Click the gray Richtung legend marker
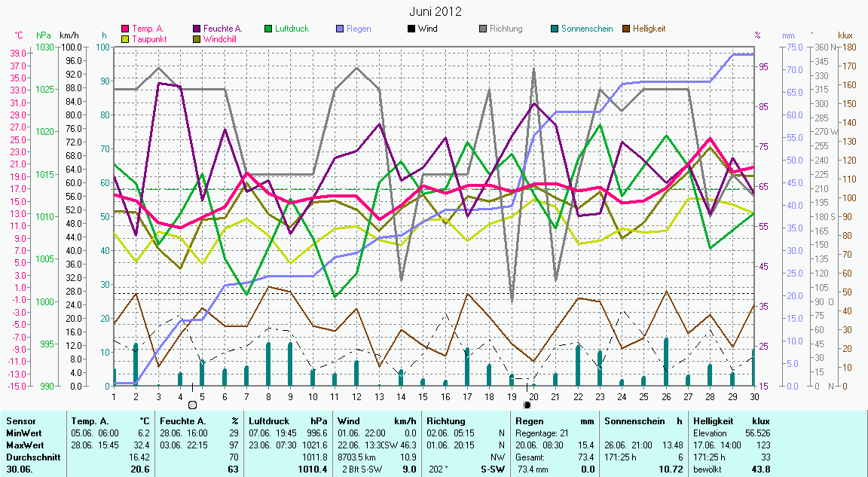Screen dimensions: 868x477 click(x=483, y=29)
